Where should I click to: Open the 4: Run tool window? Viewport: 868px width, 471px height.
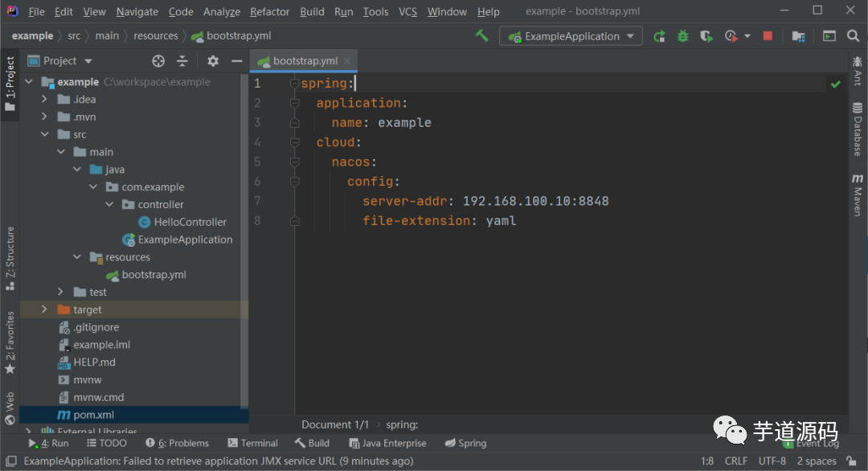coord(49,444)
